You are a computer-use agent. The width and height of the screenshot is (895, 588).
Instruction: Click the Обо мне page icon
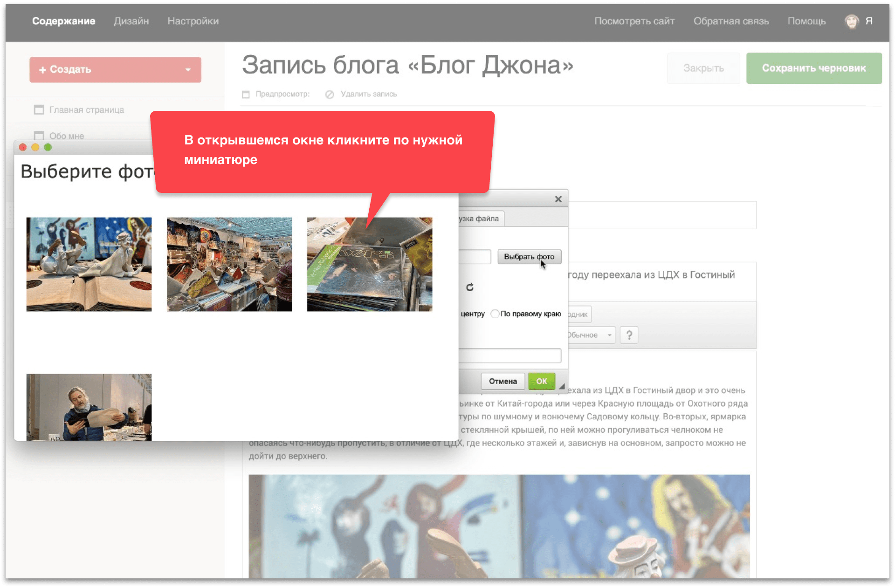[x=39, y=136]
